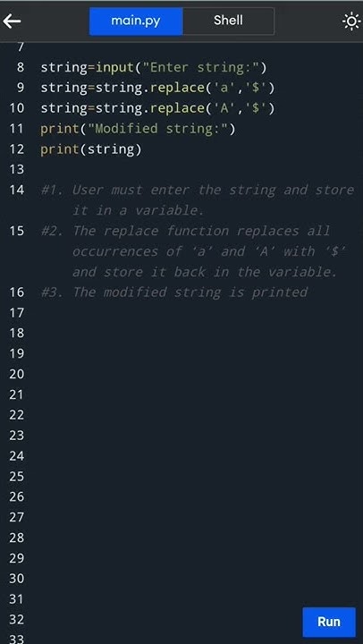Viewport: 363px width, 644px height.
Task: Select line number 12 in gutter
Action: 16,148
